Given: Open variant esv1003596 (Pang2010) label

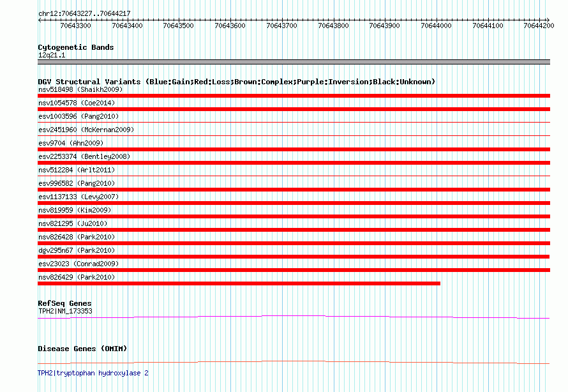Looking at the screenshot, I should click(x=78, y=116).
